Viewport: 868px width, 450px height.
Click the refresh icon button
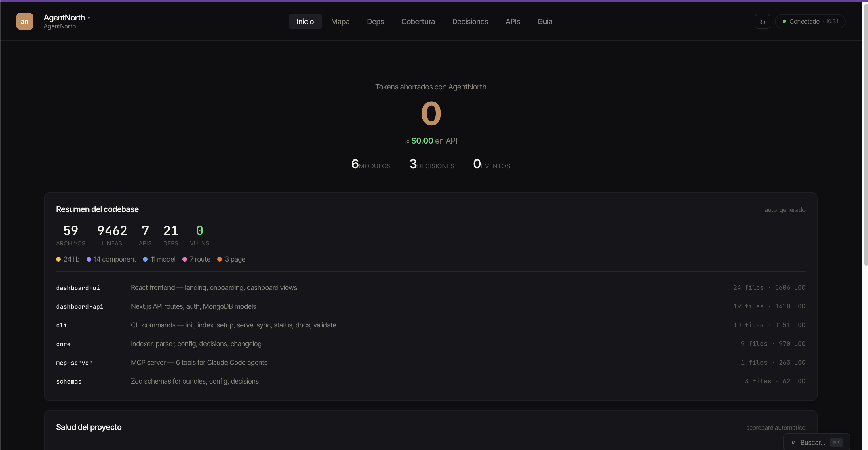762,22
